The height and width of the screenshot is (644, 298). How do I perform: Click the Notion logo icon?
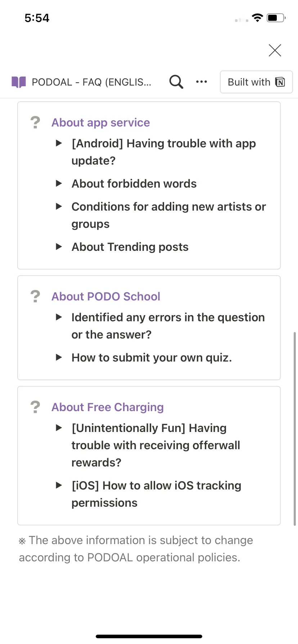(280, 82)
